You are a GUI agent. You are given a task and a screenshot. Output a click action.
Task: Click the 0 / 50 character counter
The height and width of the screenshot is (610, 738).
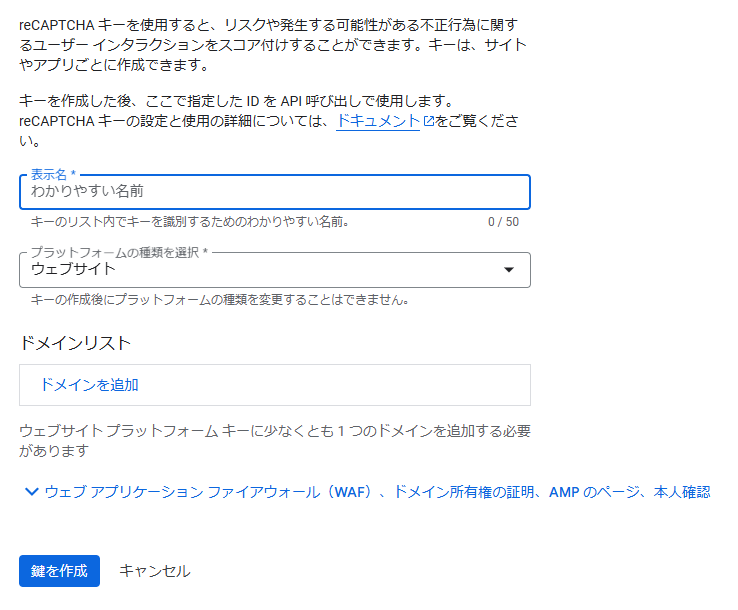coord(503,221)
